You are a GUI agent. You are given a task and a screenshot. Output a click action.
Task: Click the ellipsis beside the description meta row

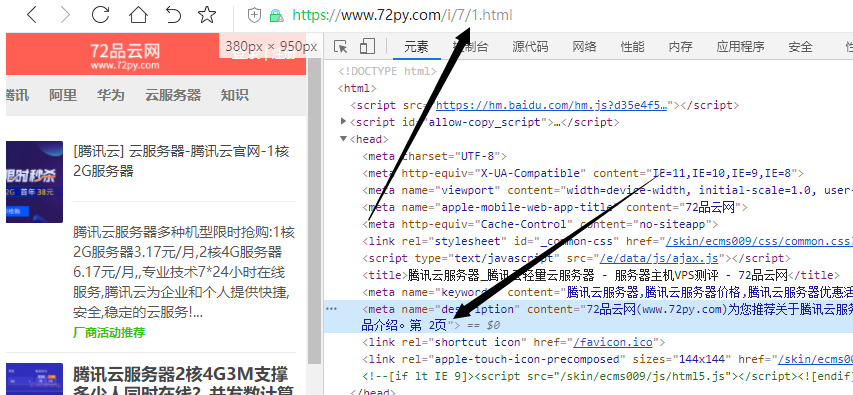[331, 308]
